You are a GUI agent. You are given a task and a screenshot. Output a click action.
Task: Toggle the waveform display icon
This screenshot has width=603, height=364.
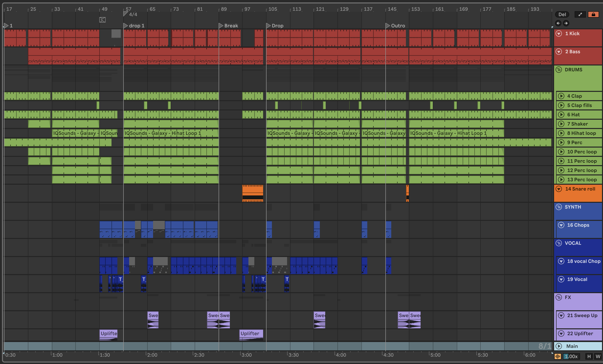point(558,356)
